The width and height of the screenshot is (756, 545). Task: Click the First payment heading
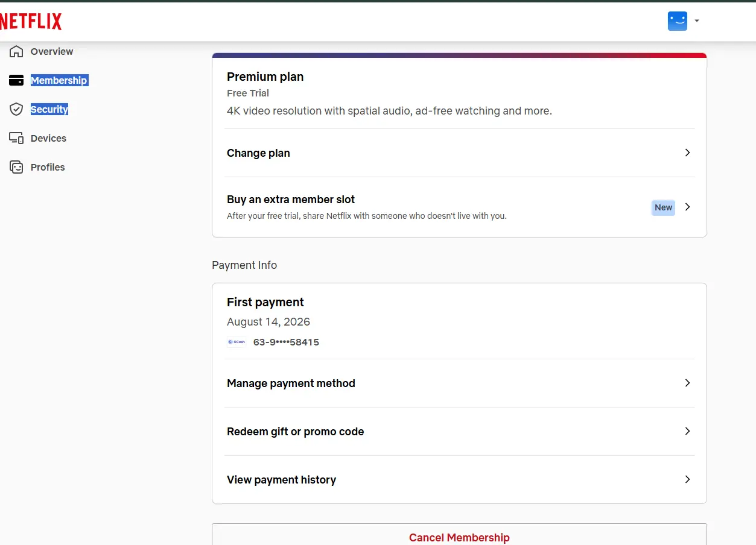[x=265, y=302]
